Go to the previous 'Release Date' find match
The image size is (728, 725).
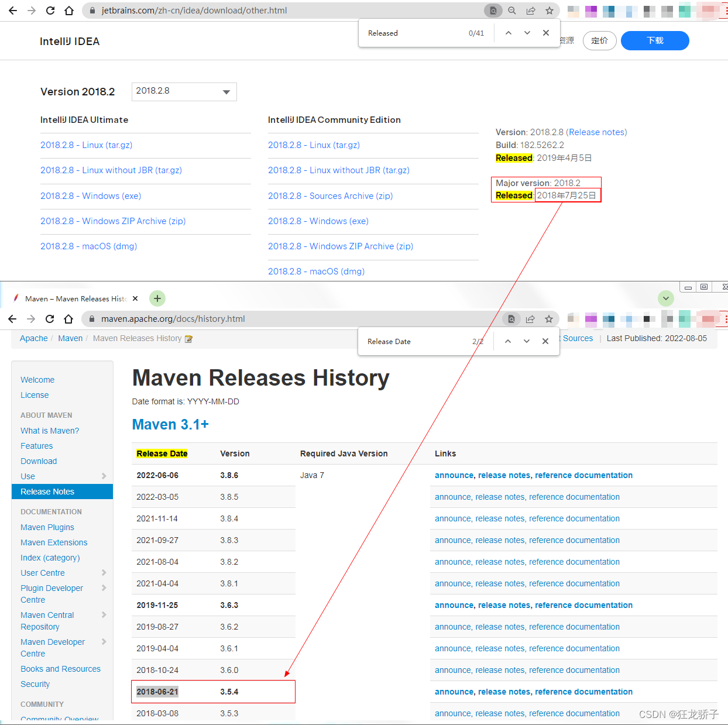point(508,341)
